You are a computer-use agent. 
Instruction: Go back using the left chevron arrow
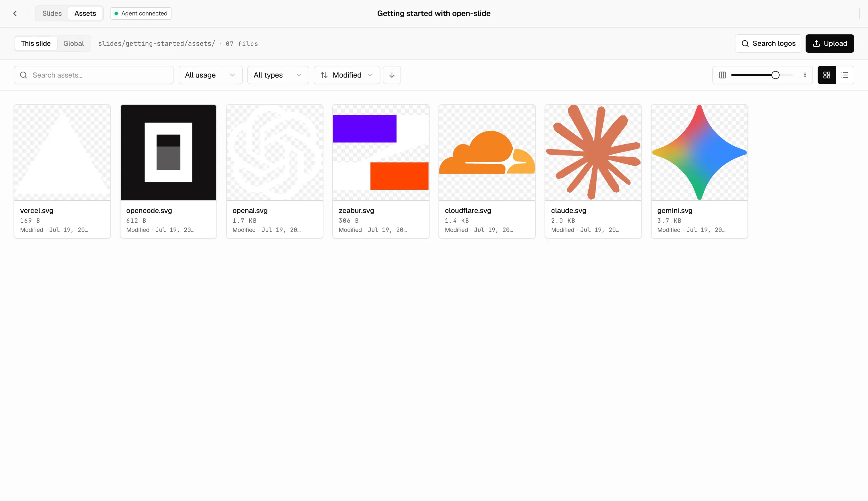click(x=15, y=13)
